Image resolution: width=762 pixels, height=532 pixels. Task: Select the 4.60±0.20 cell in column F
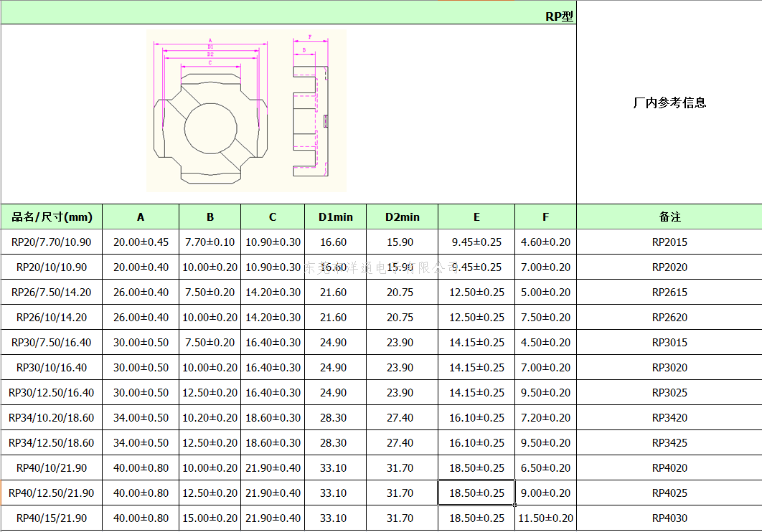(545, 242)
